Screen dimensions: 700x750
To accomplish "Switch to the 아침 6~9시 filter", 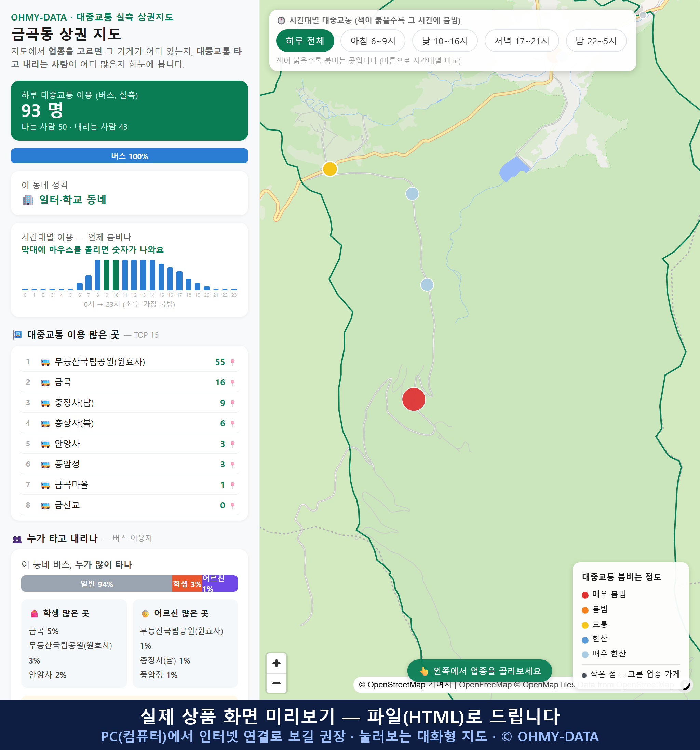I will (x=373, y=41).
